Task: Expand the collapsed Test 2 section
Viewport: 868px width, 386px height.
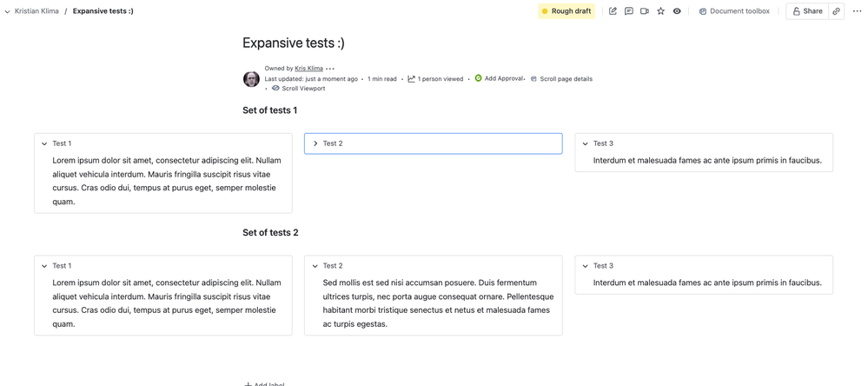Action: 315,143
